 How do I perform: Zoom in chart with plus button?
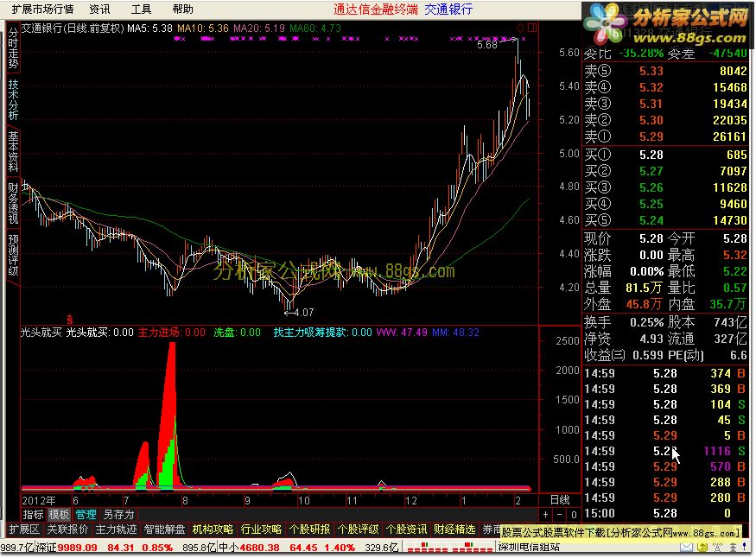545,514
